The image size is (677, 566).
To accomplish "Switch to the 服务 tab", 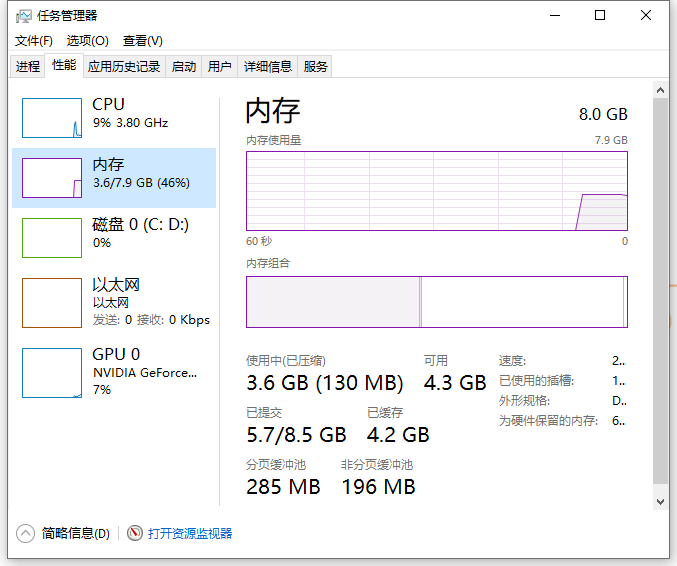I will 316,67.
